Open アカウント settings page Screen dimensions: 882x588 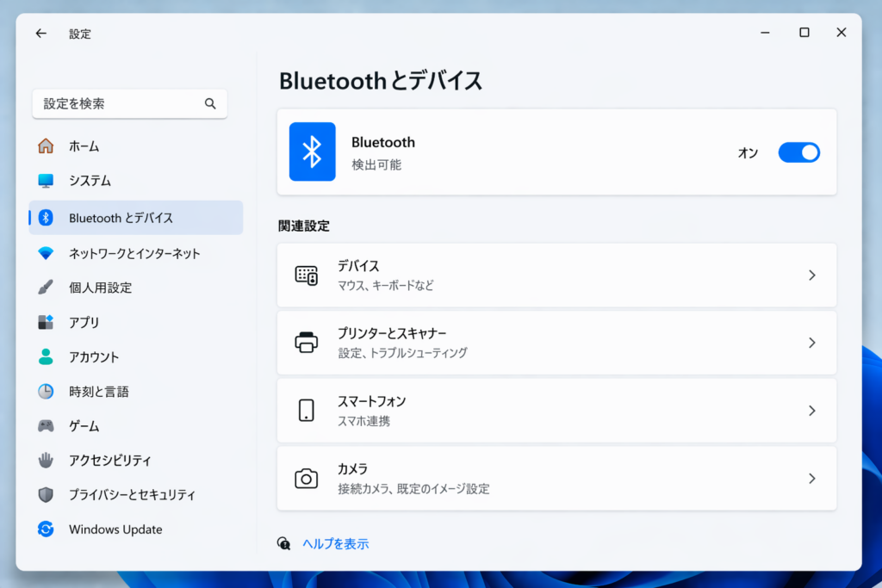pyautogui.click(x=135, y=356)
